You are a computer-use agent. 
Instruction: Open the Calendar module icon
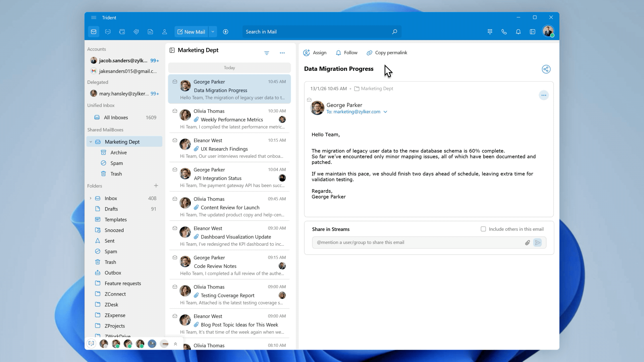coord(122,32)
